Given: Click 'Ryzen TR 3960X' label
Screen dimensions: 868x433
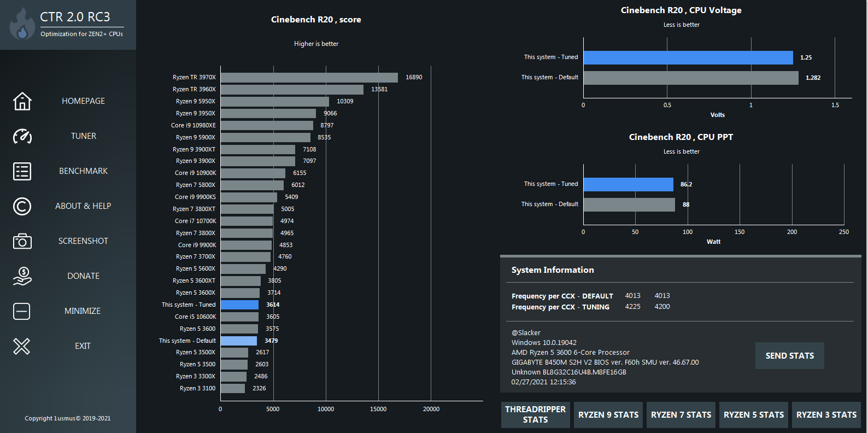Looking at the screenshot, I should coord(194,89).
